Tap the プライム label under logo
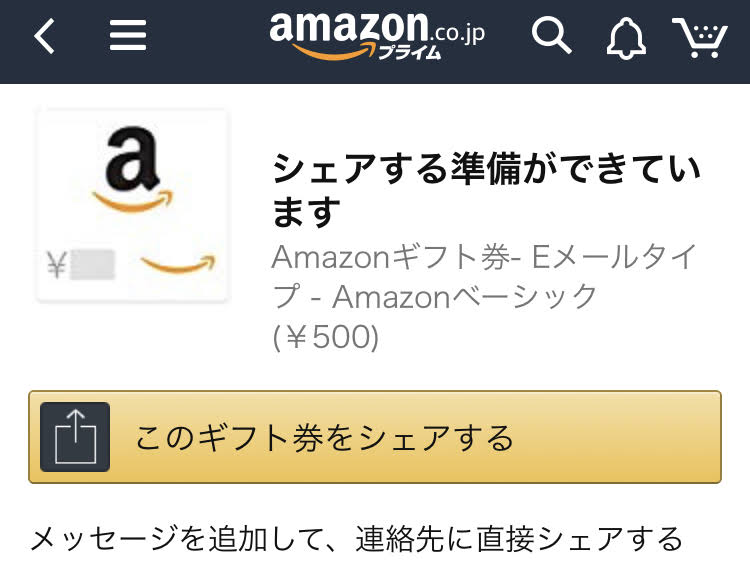The height and width of the screenshot is (588, 750). point(409,52)
